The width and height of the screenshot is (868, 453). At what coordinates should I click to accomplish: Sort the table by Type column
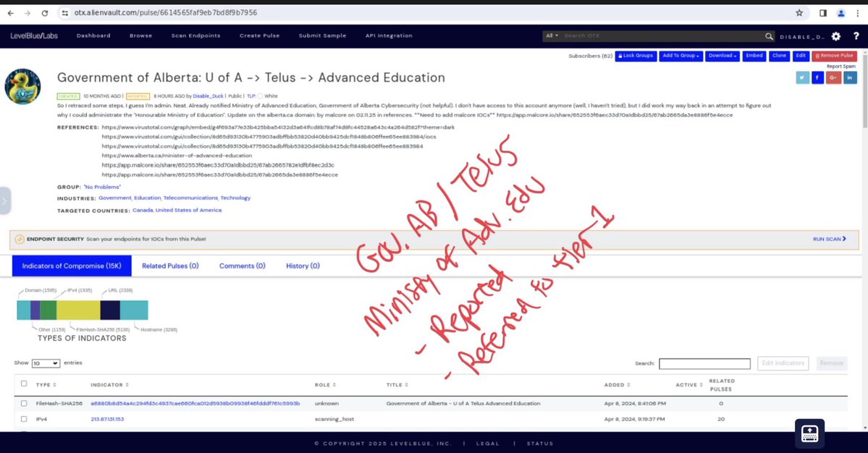(46, 385)
